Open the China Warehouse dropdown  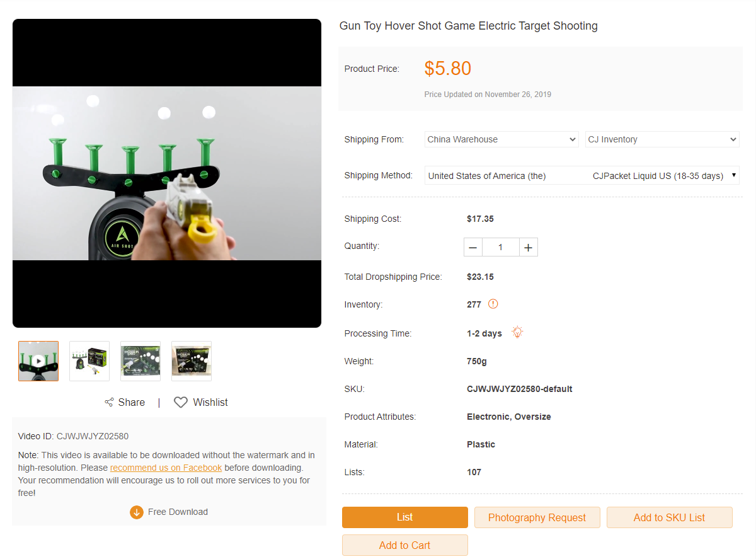(501, 139)
